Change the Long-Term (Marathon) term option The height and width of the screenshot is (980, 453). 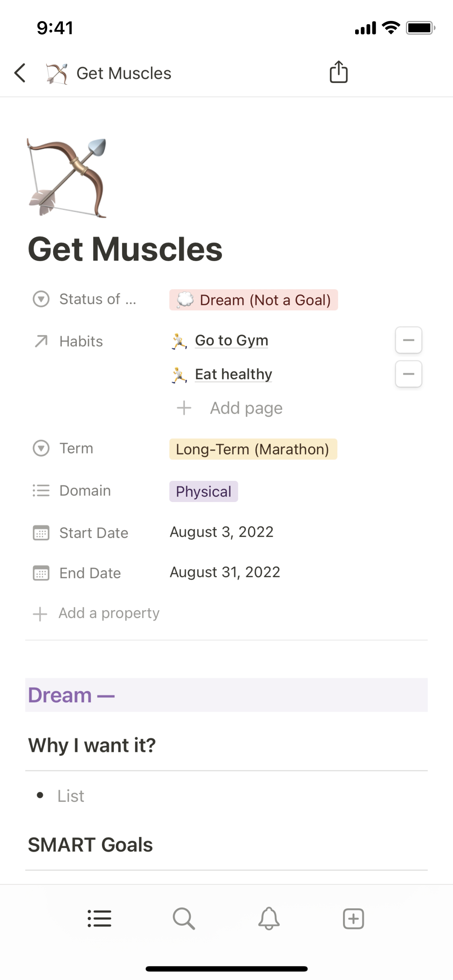[253, 449]
